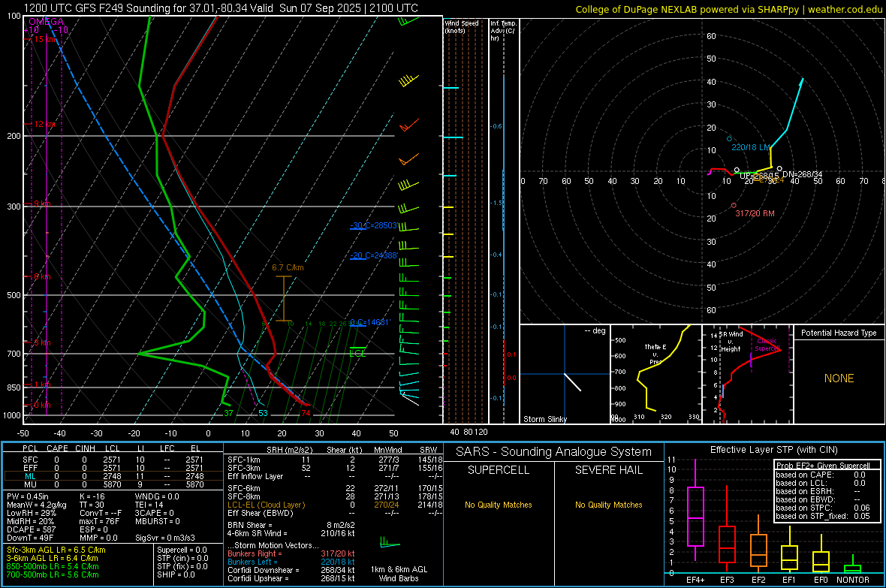Click the Corfidi Downshear row
The height and width of the screenshot is (588, 886).
tap(291, 570)
